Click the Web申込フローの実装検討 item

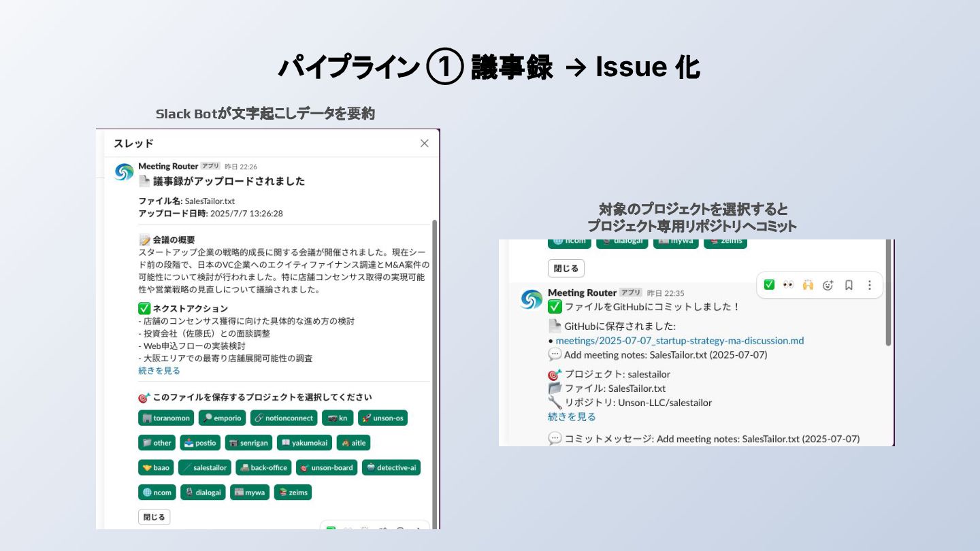192,346
